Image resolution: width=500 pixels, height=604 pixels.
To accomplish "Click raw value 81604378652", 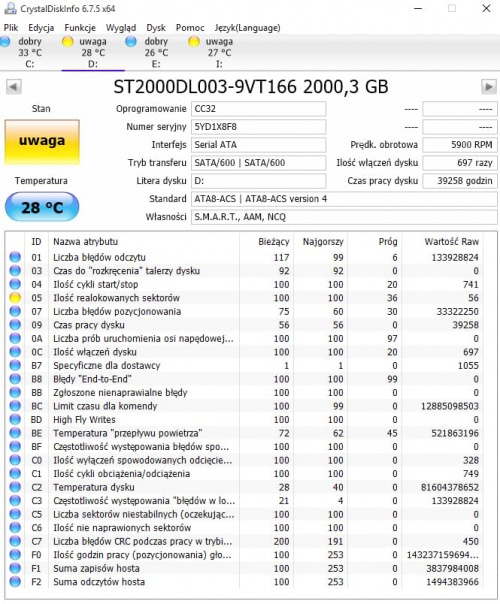I will click(x=450, y=487).
